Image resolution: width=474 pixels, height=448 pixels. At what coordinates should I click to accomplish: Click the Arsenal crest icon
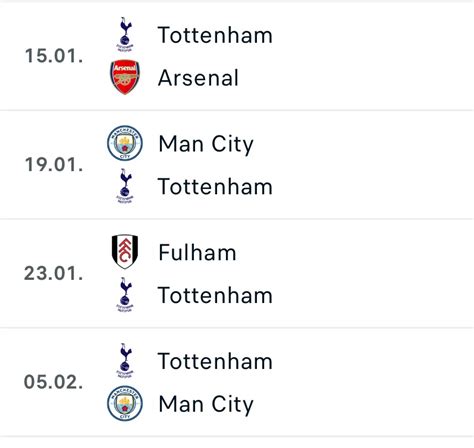(x=125, y=77)
